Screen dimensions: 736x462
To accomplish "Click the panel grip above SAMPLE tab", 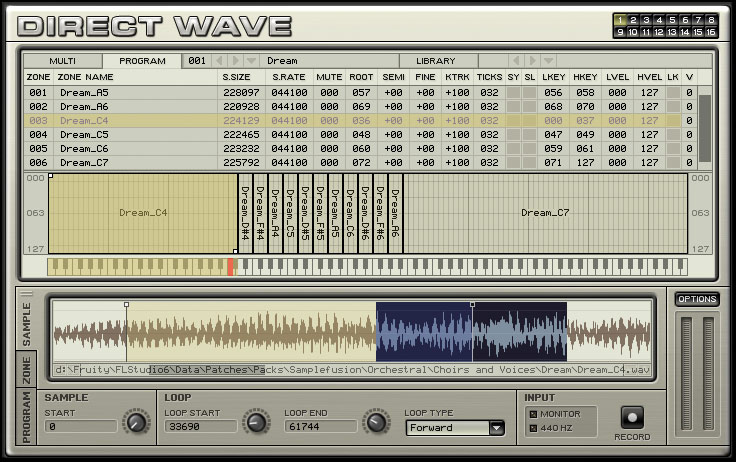I will pos(26,294).
